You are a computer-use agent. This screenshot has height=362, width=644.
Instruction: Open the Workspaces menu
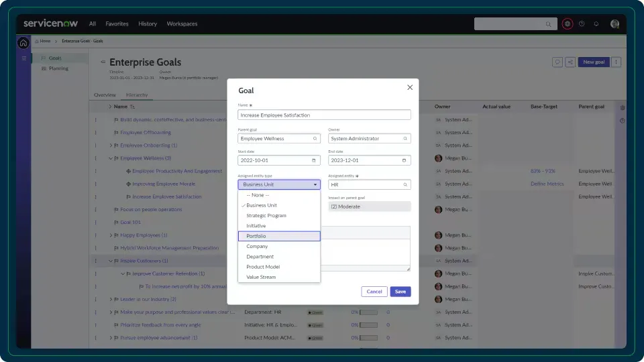[x=182, y=24]
